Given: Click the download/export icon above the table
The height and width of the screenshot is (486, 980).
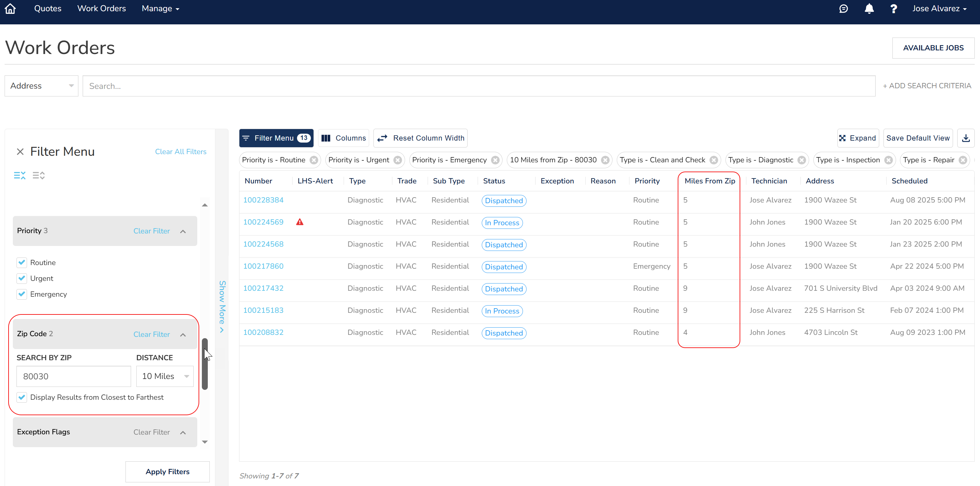Looking at the screenshot, I should (966, 138).
